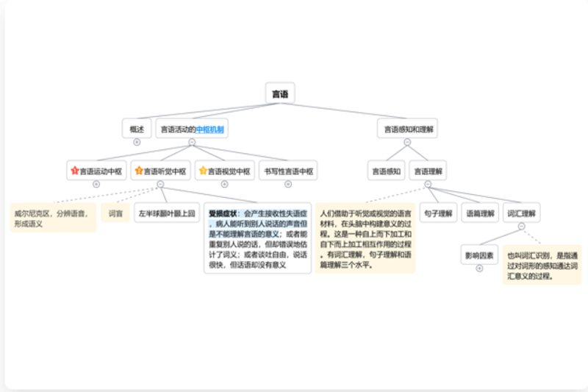Select the 概述 node
Screen dimensions: 588x392
pyautogui.click(x=137, y=129)
